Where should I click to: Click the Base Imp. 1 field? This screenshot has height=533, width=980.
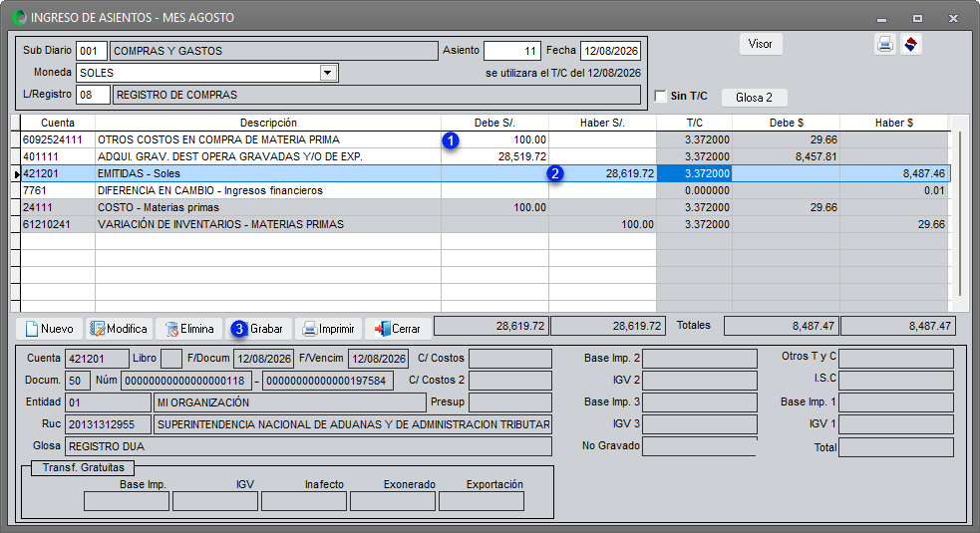[896, 402]
